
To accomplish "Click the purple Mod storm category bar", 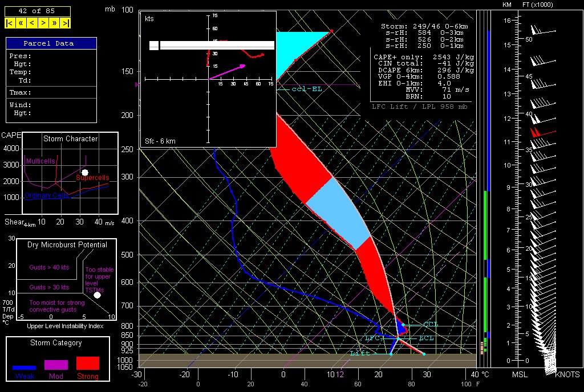I will click(56, 365).
